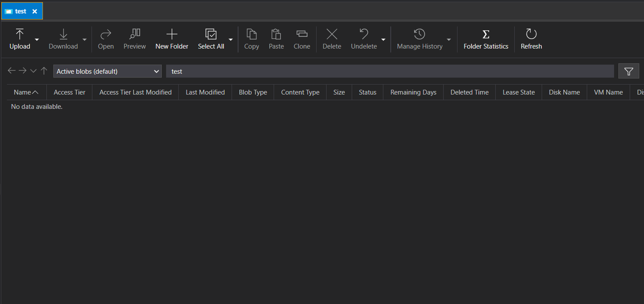Open the filter panel with funnel icon
Screen dimensions: 644x304
628,71
